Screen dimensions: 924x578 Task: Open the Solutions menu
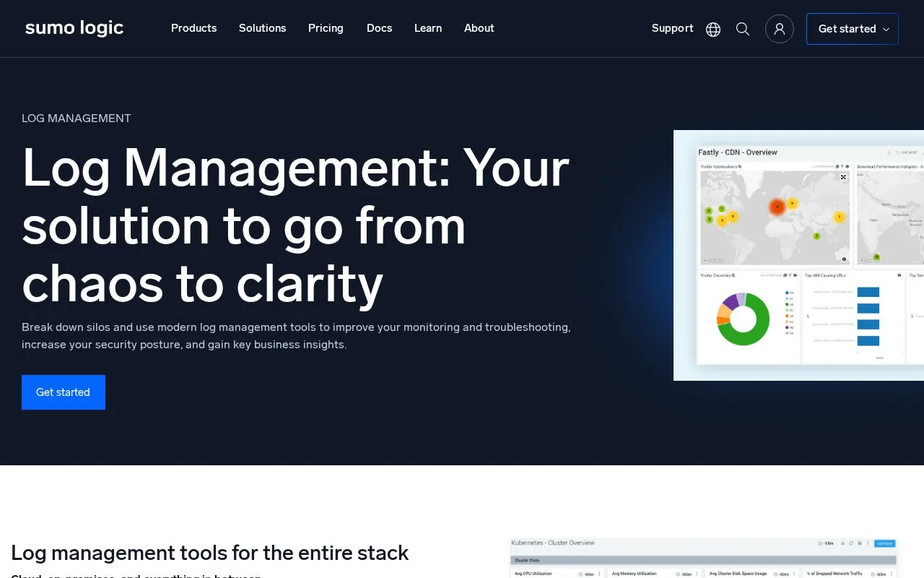263,28
